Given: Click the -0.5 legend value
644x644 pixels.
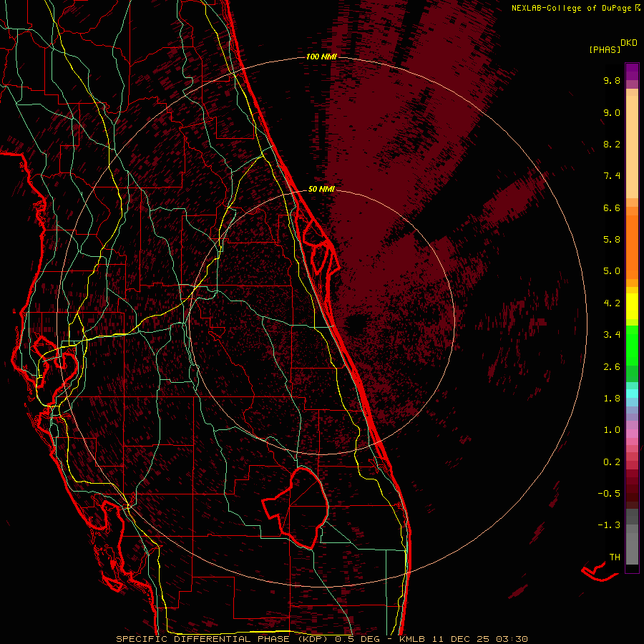Looking at the screenshot, I should (609, 494).
